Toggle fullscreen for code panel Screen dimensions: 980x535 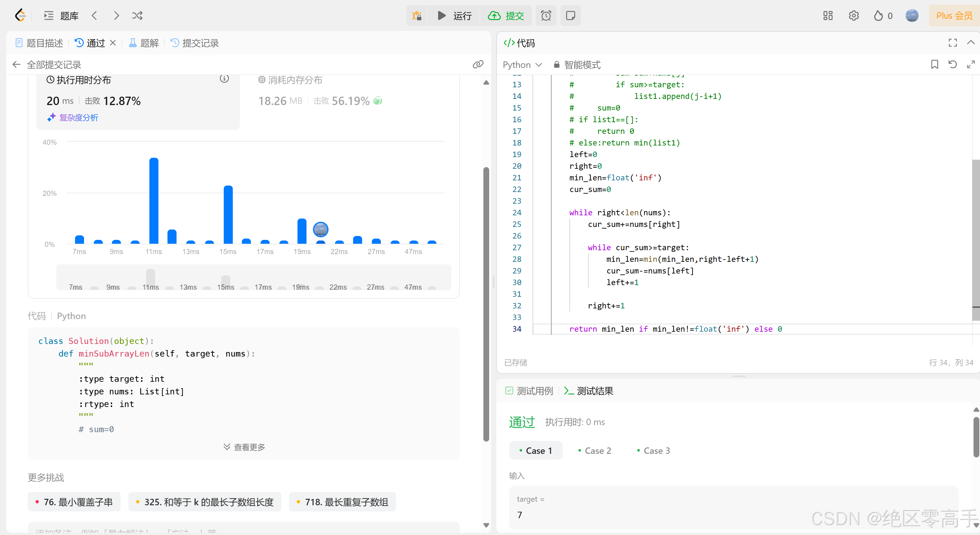(x=953, y=43)
